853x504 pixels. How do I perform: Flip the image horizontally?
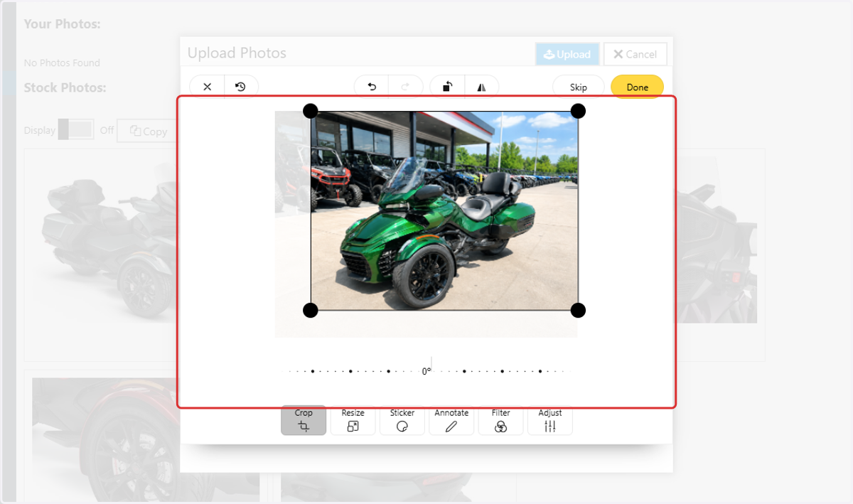pos(482,87)
